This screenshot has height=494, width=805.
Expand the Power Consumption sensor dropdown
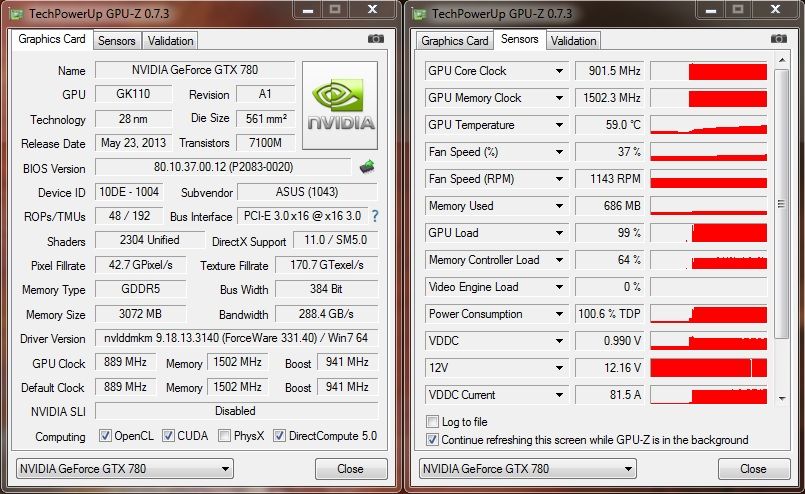coord(559,314)
